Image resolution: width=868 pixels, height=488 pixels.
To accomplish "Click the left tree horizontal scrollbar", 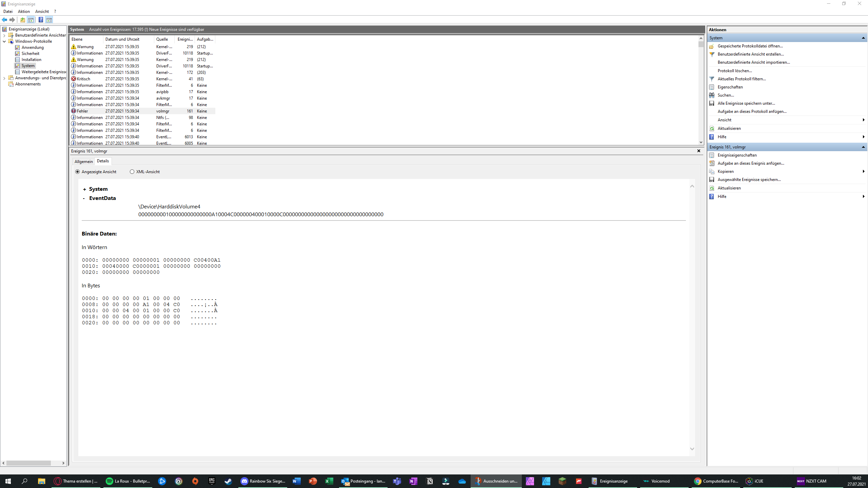I will pyautogui.click(x=28, y=463).
